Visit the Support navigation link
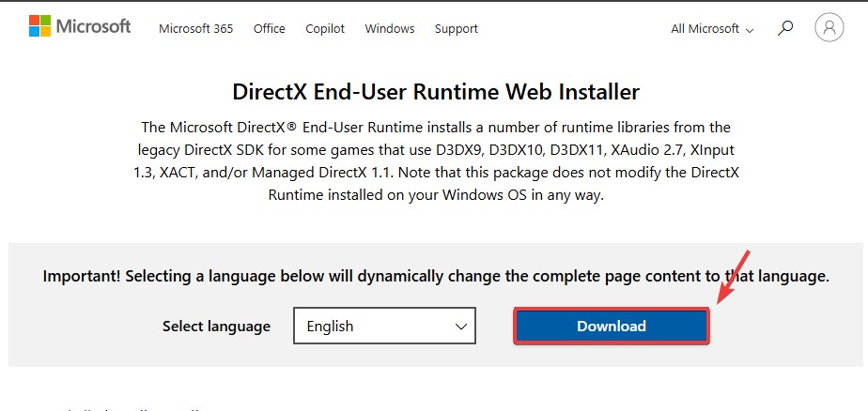The width and height of the screenshot is (868, 411). 456,29
